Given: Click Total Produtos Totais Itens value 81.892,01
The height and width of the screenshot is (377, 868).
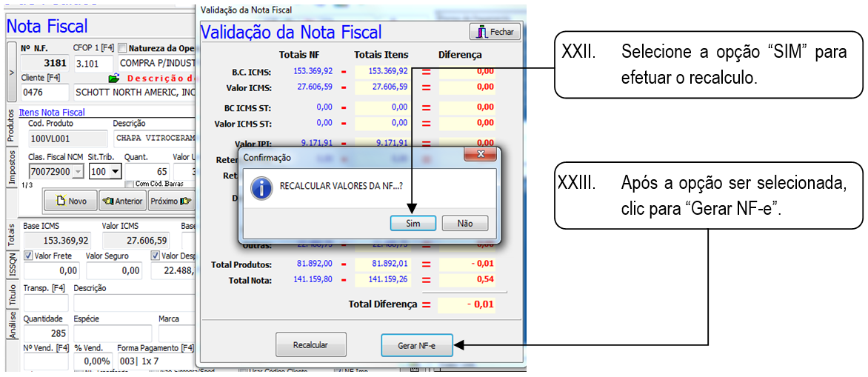Looking at the screenshot, I should point(382,264).
